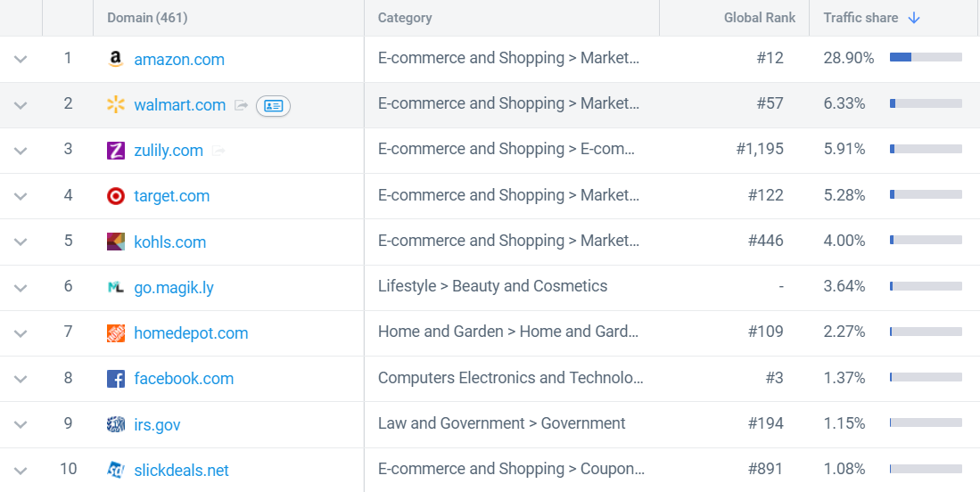Expand the slickdeals.net row
Image resolution: width=980 pixels, height=492 pixels.
(x=21, y=470)
